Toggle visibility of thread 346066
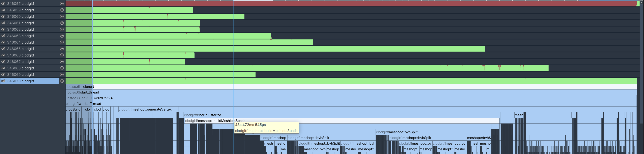 [x=3, y=55]
